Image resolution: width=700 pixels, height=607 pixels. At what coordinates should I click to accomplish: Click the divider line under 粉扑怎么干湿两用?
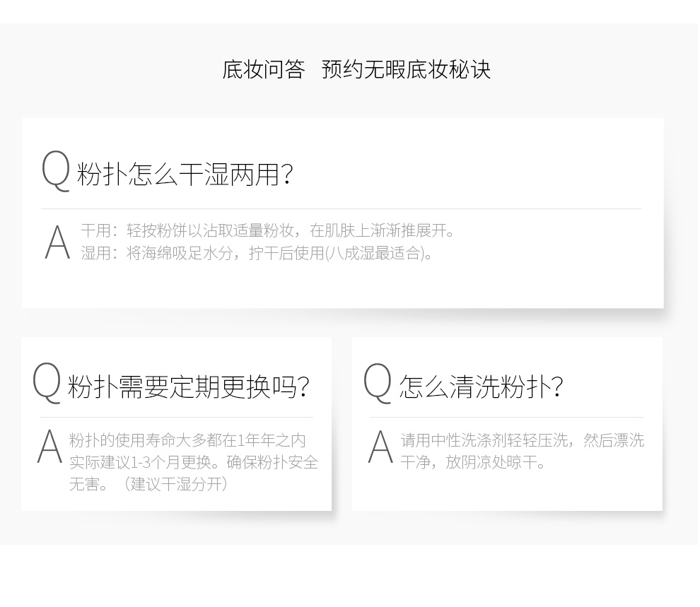pyautogui.click(x=341, y=208)
